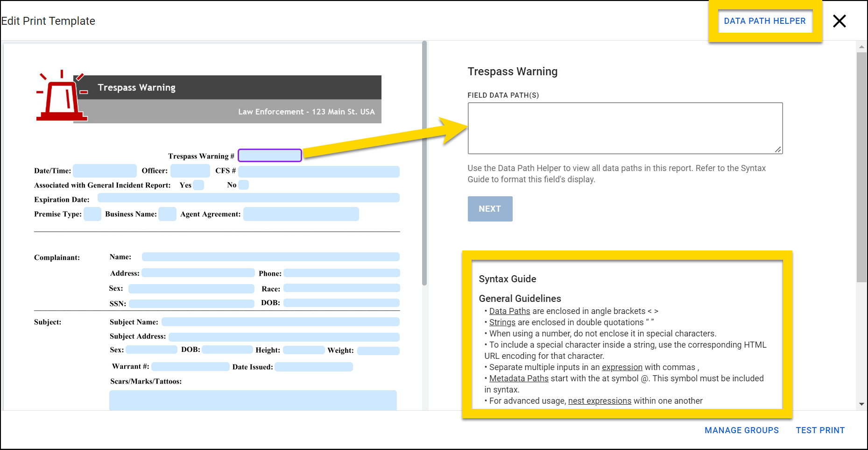This screenshot has width=868, height=450.
Task: Open the Metadata Paths link
Action: point(518,378)
